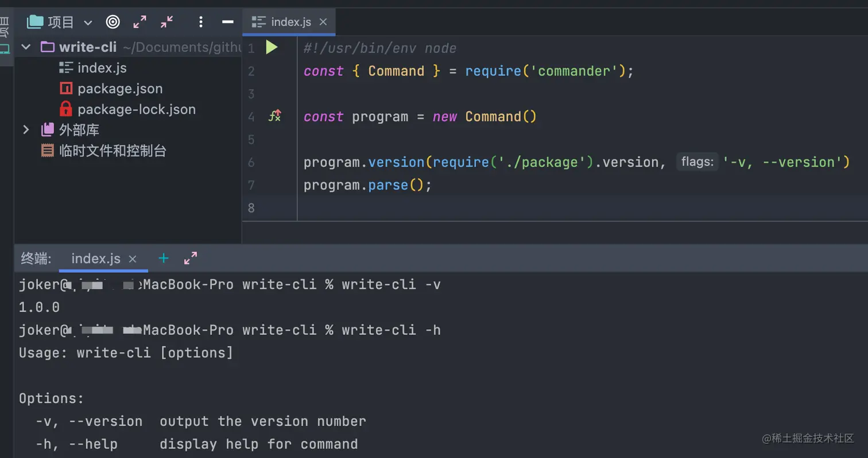Close the index.js editor tab

click(x=323, y=22)
